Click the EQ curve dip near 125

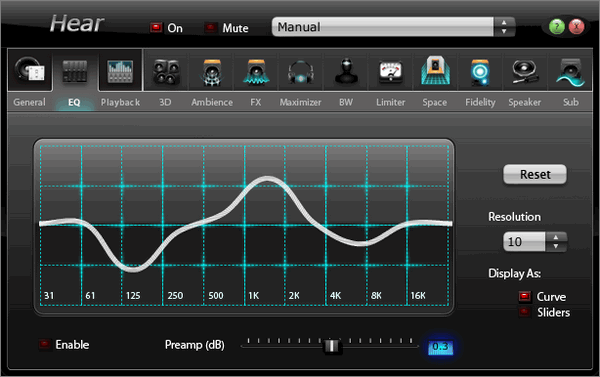132,269
